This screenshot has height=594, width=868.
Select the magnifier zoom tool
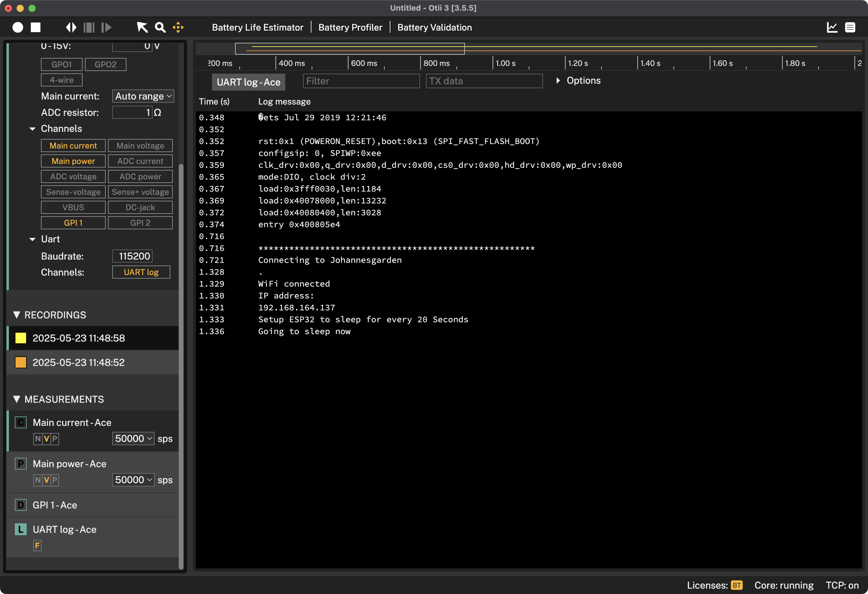coord(160,27)
